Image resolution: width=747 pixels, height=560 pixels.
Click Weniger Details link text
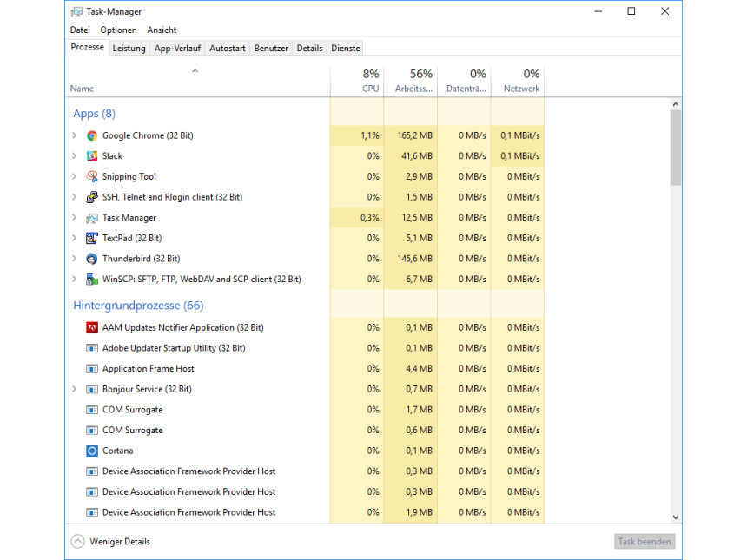pyautogui.click(x=120, y=542)
